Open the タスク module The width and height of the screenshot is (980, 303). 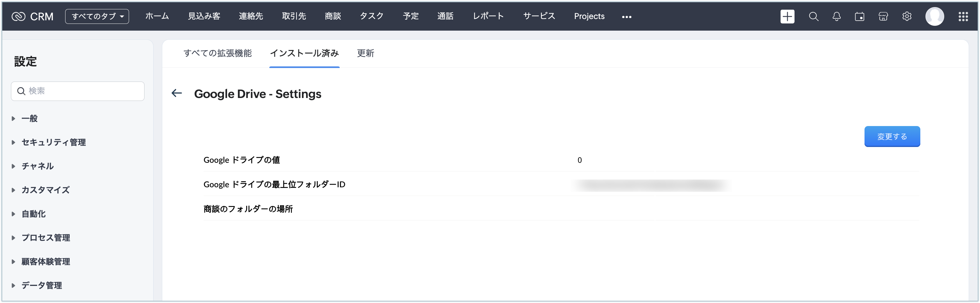click(x=372, y=16)
